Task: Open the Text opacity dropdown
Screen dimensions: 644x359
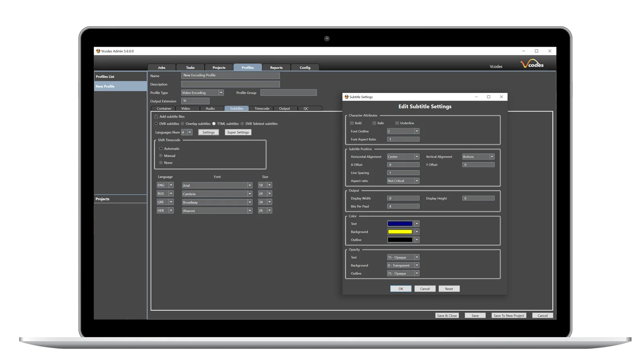Action: point(417,258)
